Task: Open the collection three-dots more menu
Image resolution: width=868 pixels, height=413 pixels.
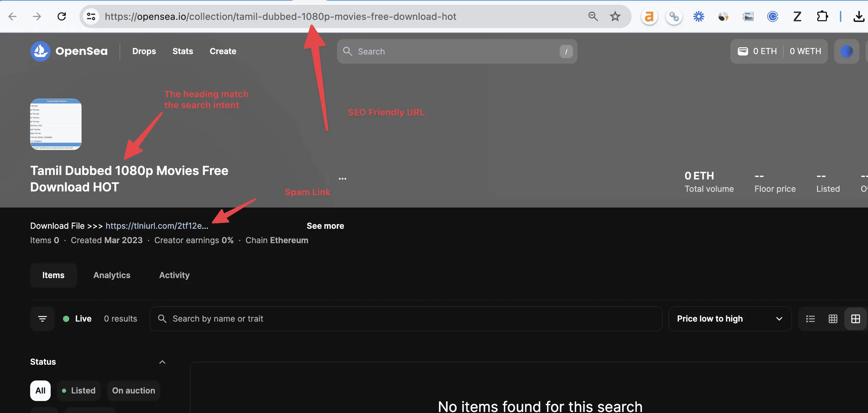Action: click(343, 179)
